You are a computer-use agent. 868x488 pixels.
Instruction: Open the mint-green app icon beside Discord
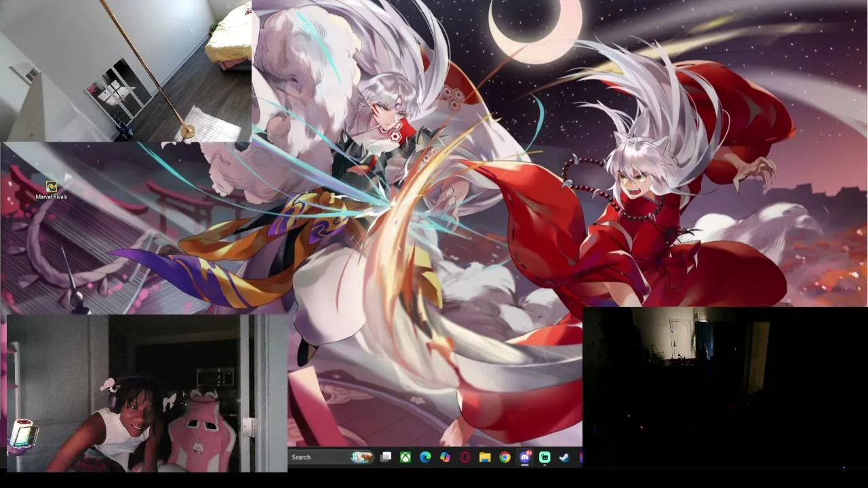coord(545,457)
